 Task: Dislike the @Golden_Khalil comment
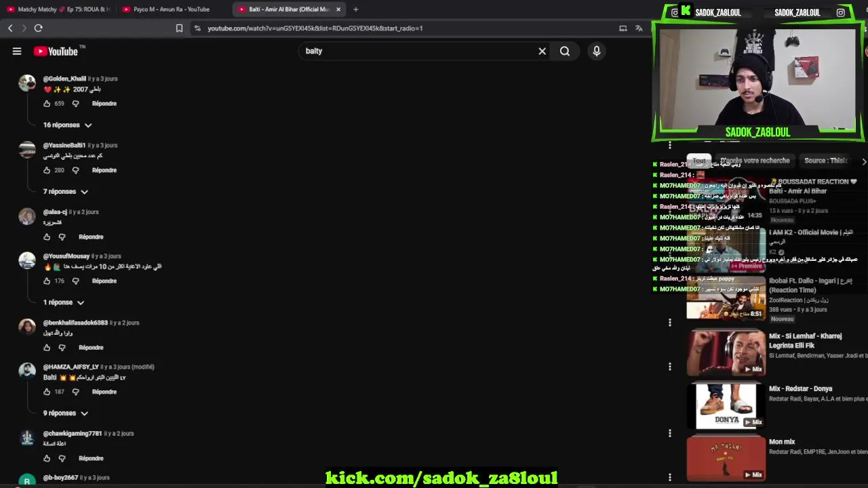[75, 104]
